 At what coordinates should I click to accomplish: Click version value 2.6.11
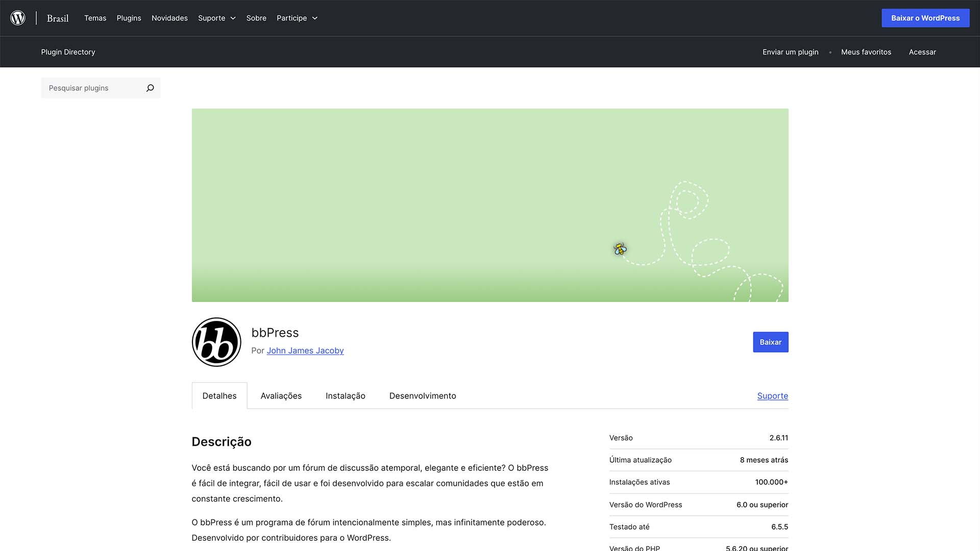(x=778, y=438)
